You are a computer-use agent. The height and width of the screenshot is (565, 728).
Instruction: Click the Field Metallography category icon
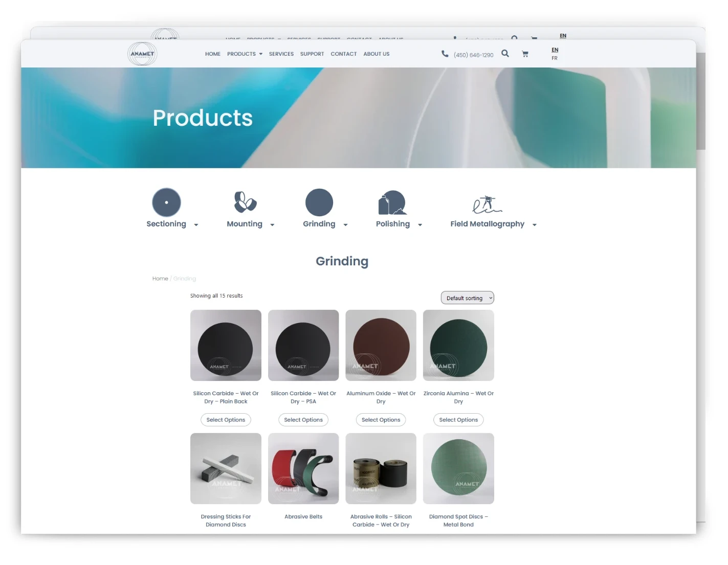coord(487,204)
